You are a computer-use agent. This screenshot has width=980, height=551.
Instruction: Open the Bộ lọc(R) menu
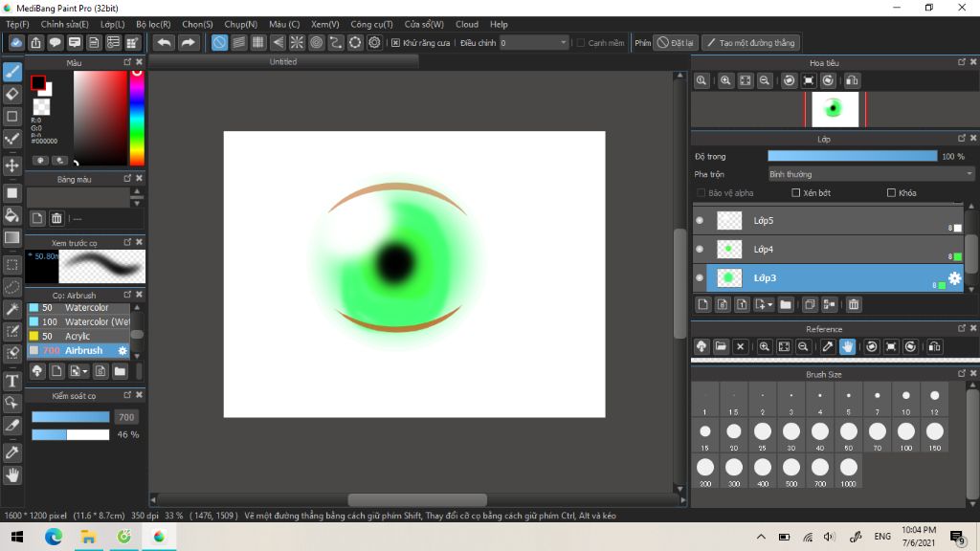coord(153,24)
